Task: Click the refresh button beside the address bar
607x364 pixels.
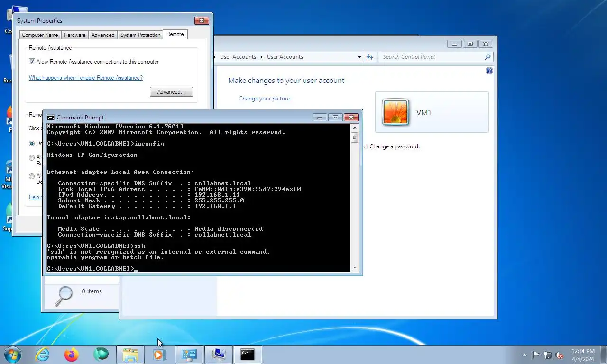Action: point(370,57)
